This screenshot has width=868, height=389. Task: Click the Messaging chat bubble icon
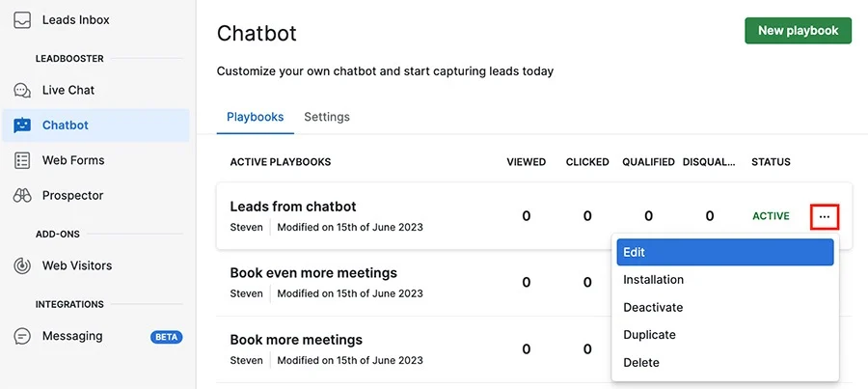coord(22,336)
